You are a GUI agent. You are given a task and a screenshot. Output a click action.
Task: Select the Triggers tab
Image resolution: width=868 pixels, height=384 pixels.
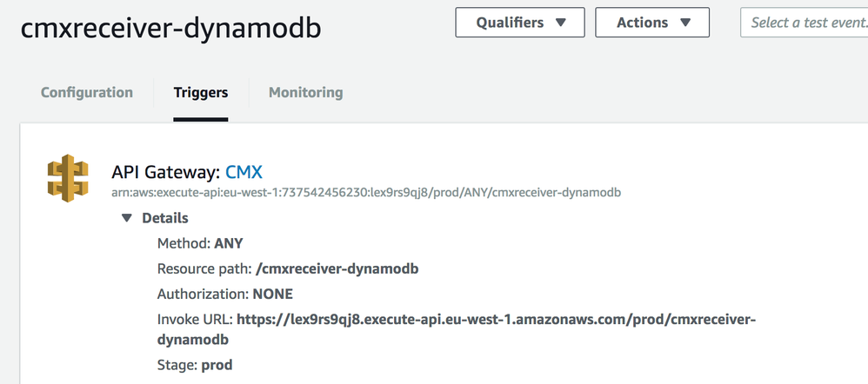200,92
